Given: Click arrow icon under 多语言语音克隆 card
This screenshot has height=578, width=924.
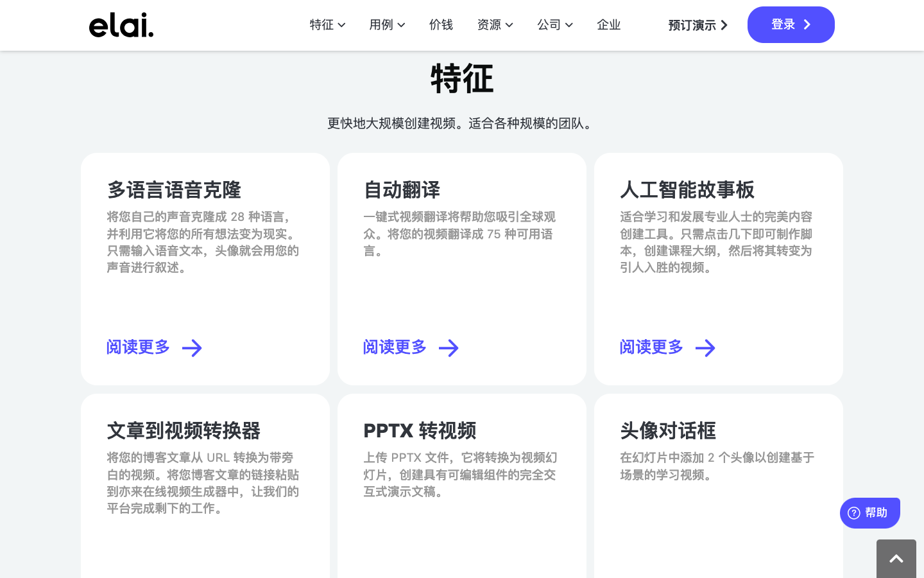Looking at the screenshot, I should tap(192, 348).
